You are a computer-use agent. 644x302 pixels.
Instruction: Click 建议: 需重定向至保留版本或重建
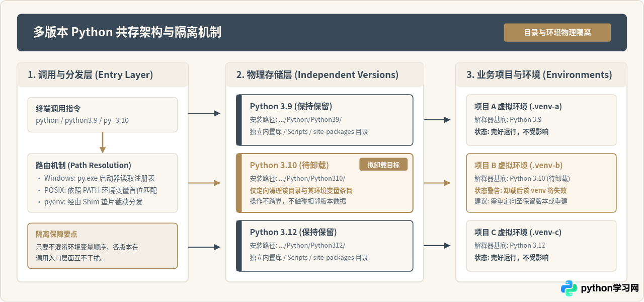click(x=521, y=201)
